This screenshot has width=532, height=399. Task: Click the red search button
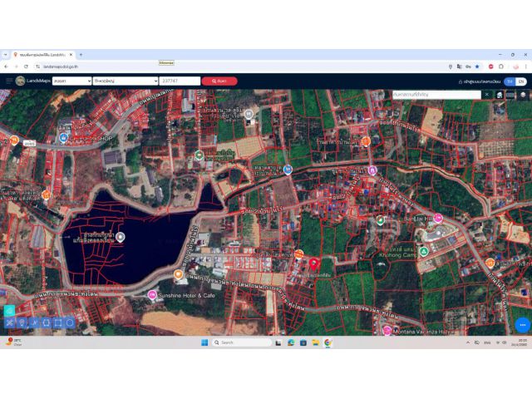219,81
